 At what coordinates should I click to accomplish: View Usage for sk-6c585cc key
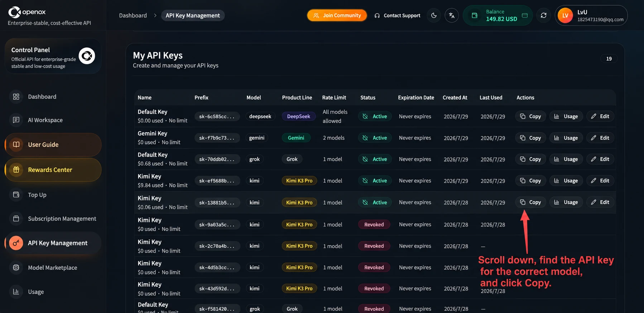[x=566, y=116]
